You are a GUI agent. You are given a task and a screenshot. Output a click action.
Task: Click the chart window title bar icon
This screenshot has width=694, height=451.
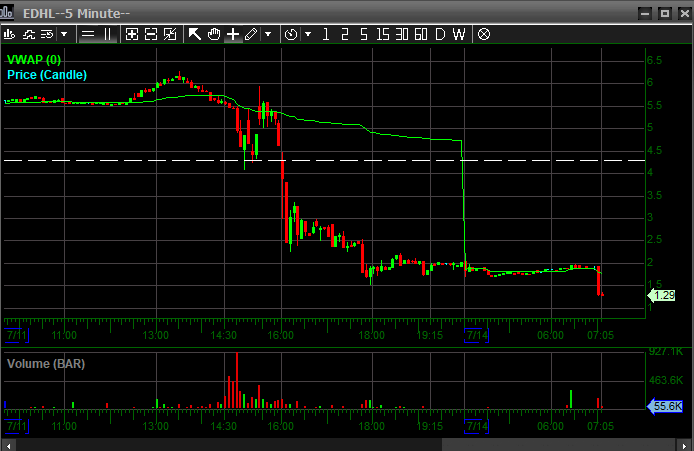pyautogui.click(x=7, y=12)
